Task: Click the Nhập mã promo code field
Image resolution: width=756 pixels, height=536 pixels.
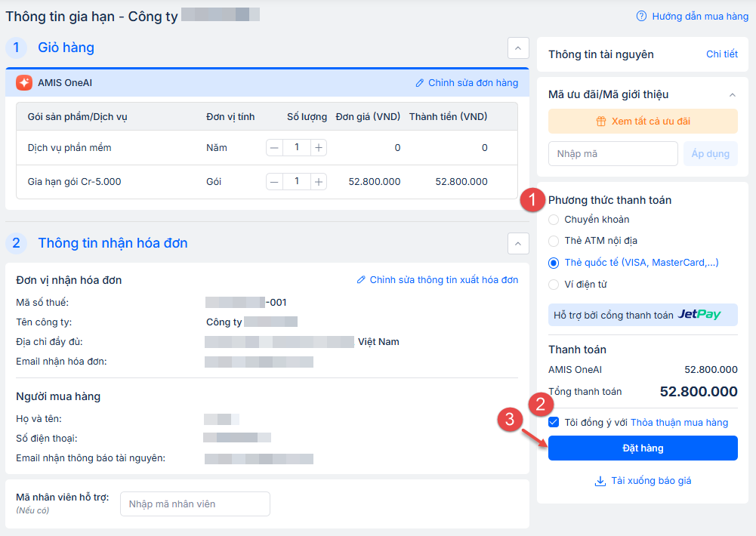Action: [x=613, y=154]
